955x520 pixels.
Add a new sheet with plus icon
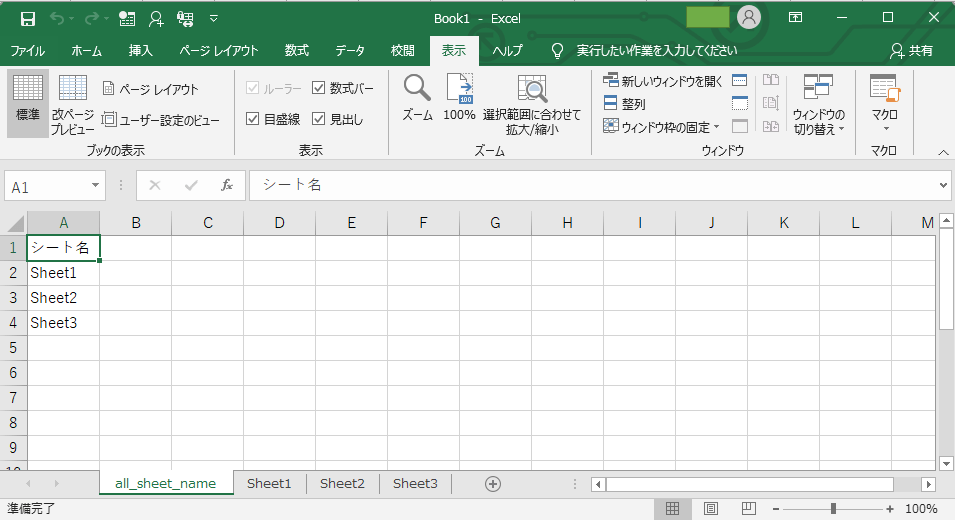pos(492,484)
